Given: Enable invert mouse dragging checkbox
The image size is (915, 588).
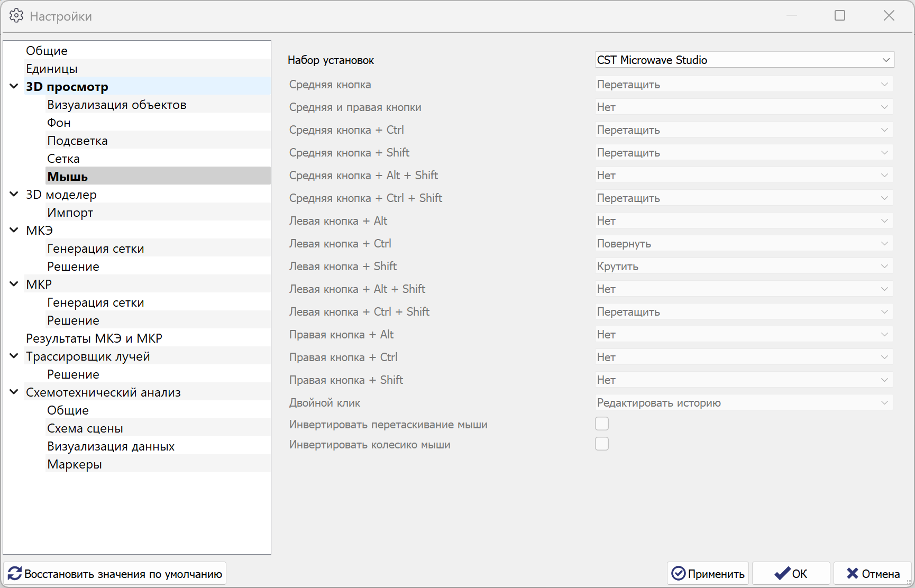Looking at the screenshot, I should point(602,424).
